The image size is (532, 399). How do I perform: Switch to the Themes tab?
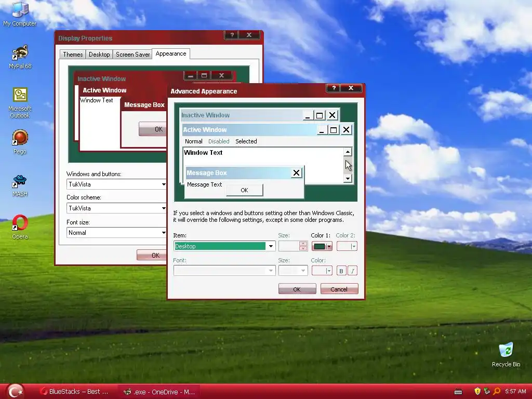(x=73, y=54)
